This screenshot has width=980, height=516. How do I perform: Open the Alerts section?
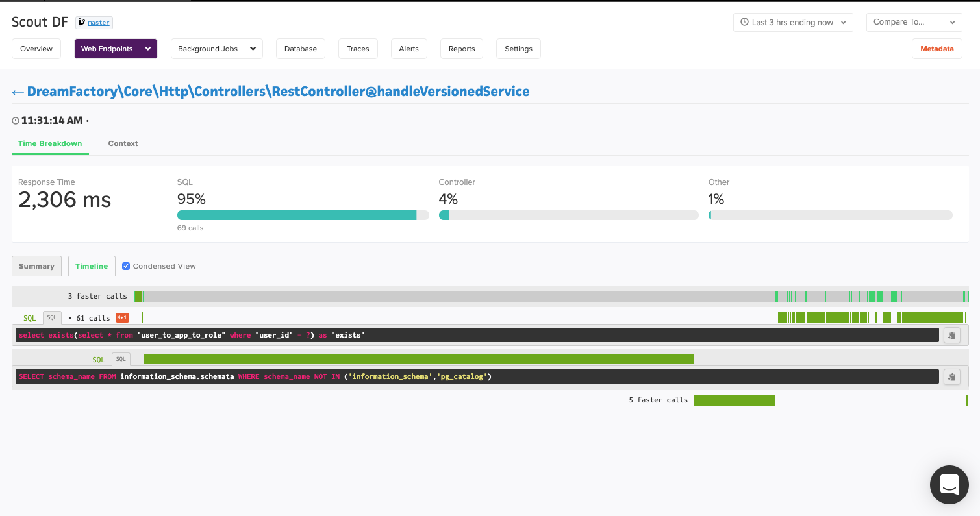click(409, 49)
